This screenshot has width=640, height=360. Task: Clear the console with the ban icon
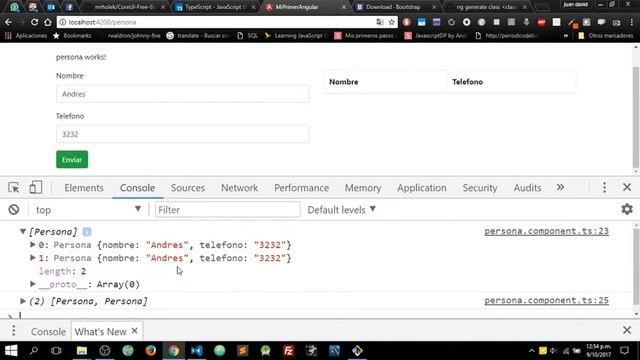[x=14, y=209]
